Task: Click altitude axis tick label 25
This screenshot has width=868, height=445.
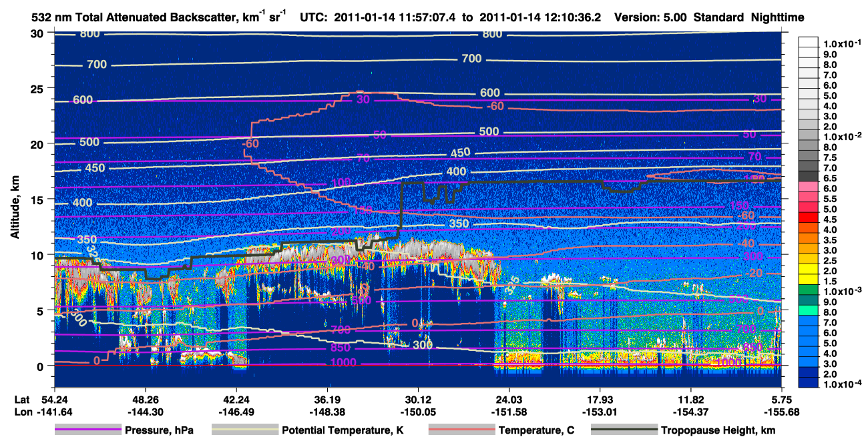Action: tap(39, 88)
